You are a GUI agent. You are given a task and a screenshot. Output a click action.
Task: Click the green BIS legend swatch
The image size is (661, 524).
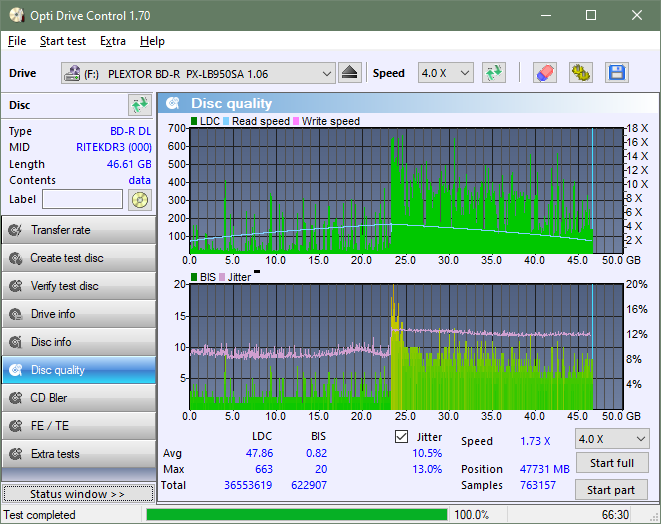194,277
